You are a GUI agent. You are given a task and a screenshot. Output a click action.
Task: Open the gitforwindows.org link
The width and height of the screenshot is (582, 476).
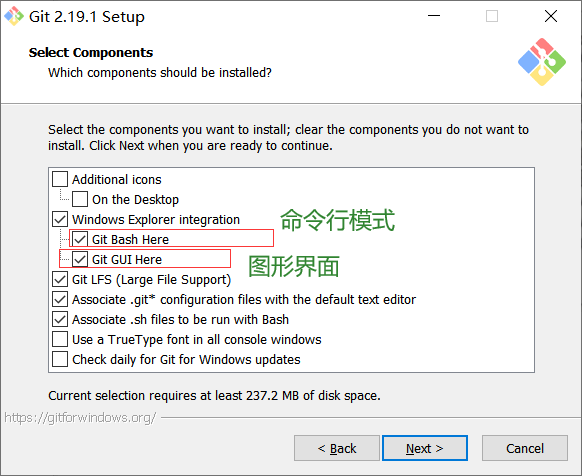pos(80,418)
